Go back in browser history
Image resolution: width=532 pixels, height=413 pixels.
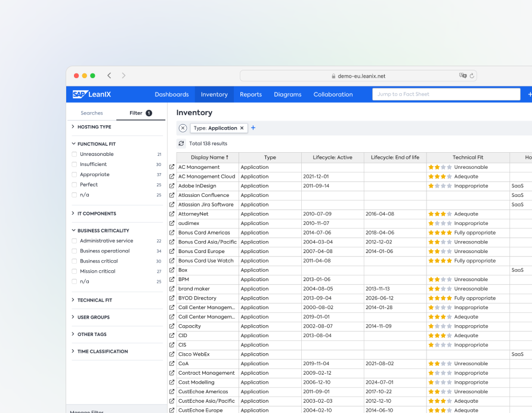coord(109,75)
